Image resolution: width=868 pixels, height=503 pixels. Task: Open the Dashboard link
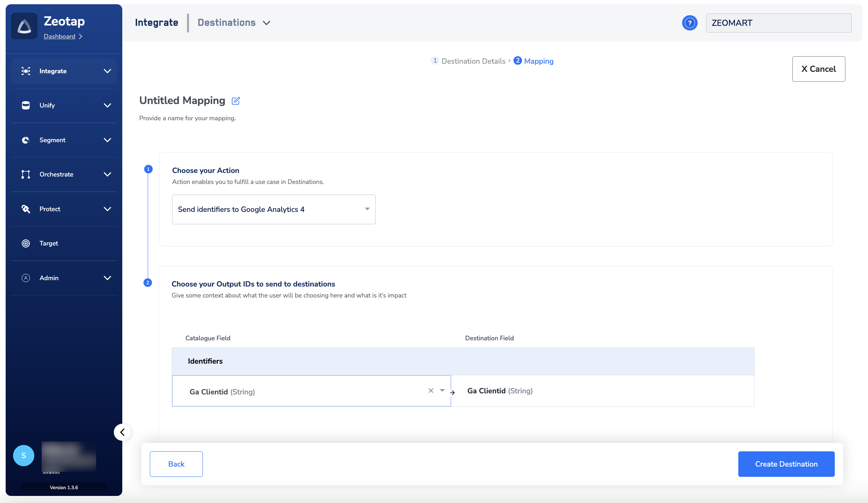59,36
